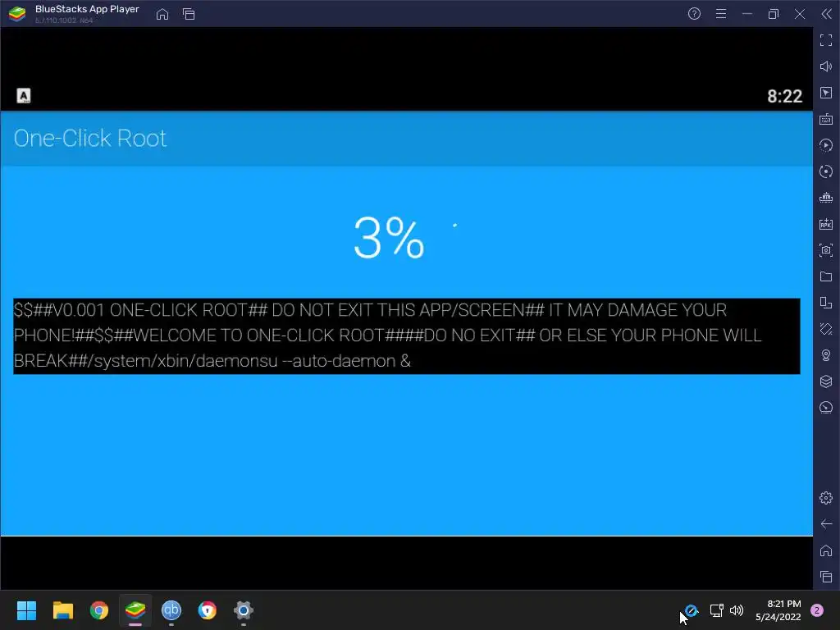Viewport: 840px width, 630px height.
Task: Open multi-instance manager layers icon
Action: (x=826, y=381)
